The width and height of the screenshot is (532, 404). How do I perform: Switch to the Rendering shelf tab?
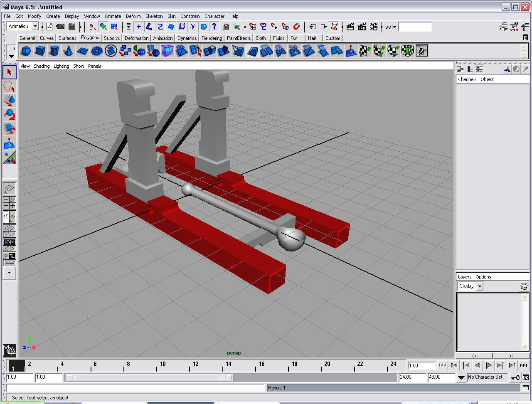(212, 38)
